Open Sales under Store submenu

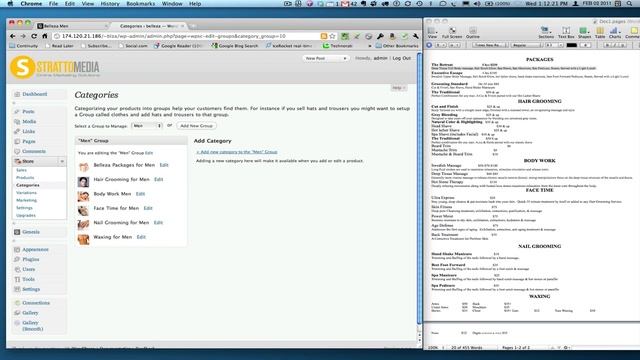22,170
